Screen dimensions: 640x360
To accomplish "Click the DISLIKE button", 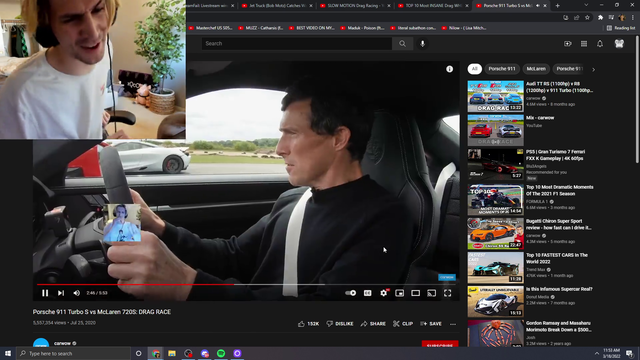I will tap(340, 324).
